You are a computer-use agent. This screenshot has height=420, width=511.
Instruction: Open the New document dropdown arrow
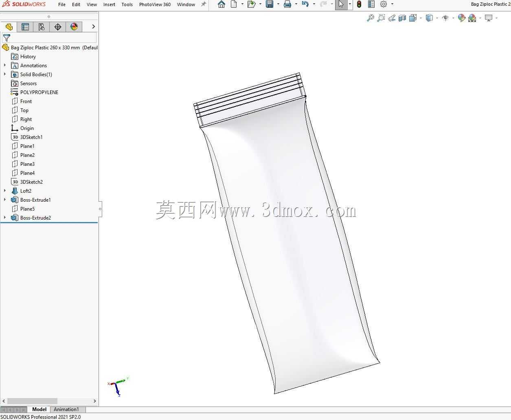[242, 4]
